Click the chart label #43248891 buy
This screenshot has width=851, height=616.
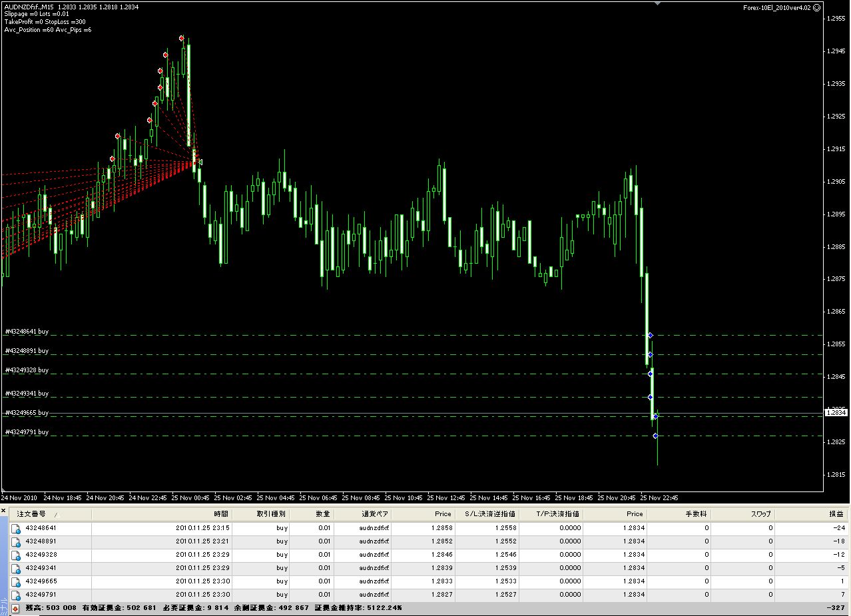27,350
